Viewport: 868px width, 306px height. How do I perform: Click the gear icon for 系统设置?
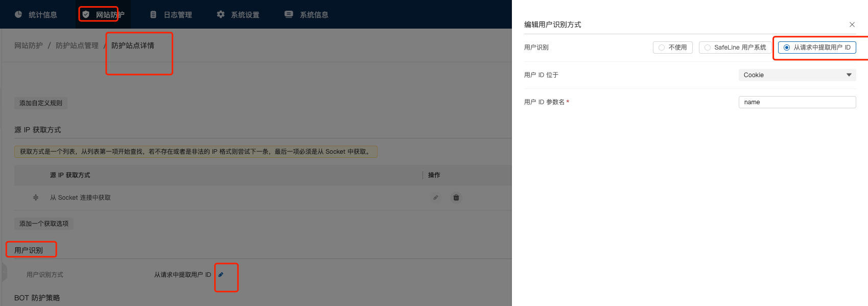(x=221, y=14)
